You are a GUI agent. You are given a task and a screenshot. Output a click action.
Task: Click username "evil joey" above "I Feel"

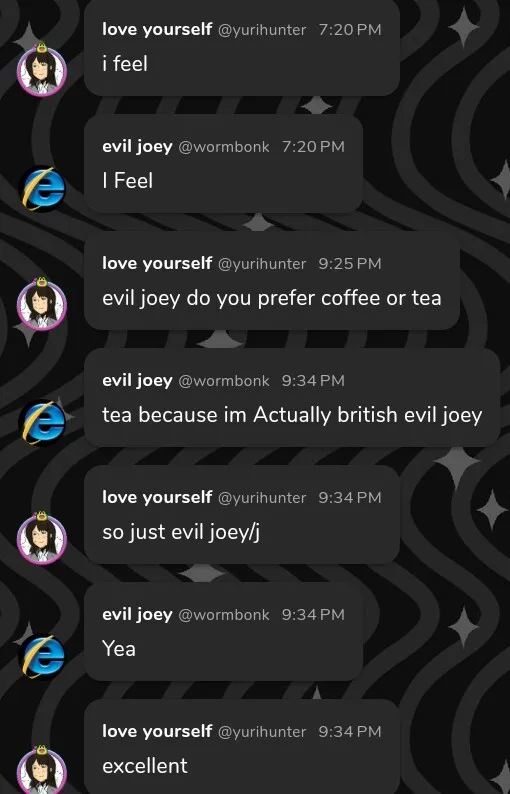click(x=137, y=146)
